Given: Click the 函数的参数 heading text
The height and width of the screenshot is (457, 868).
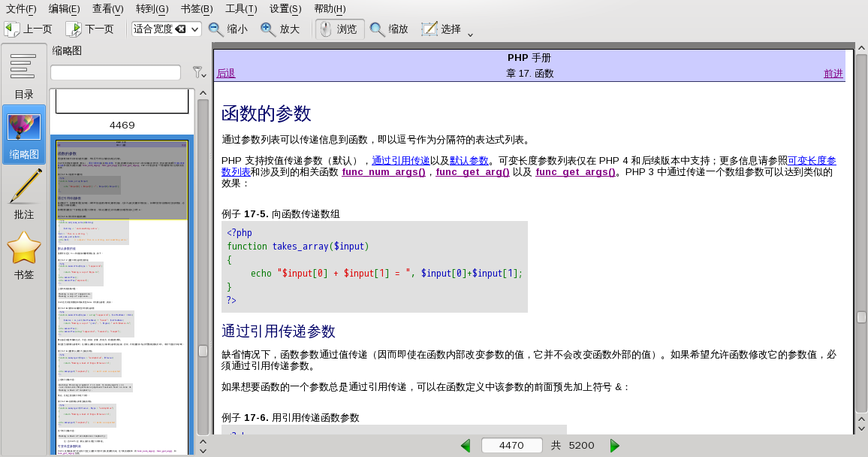Looking at the screenshot, I should [267, 113].
